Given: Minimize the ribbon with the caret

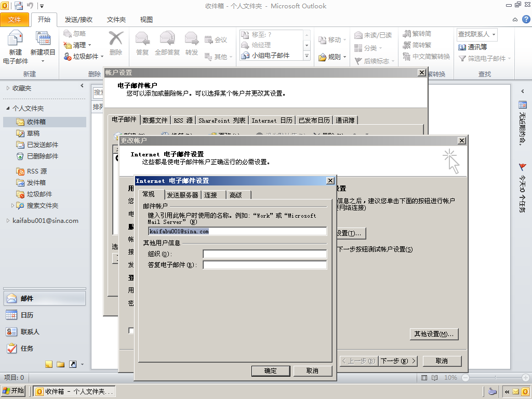Looking at the screenshot, I should tap(515, 20).
